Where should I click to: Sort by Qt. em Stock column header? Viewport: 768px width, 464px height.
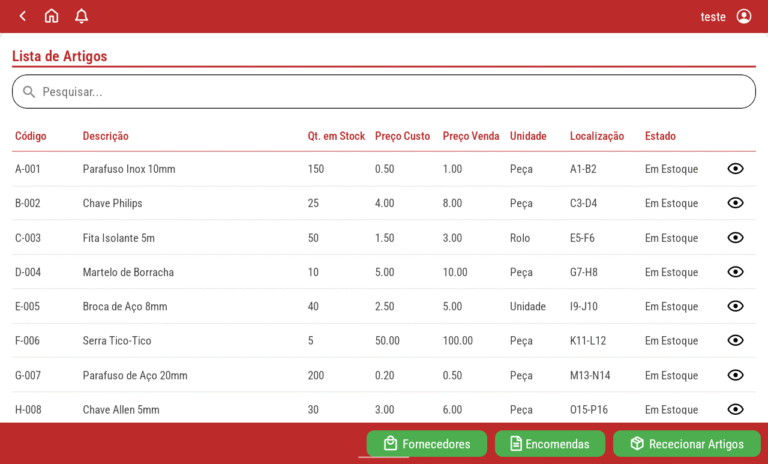[x=336, y=136]
